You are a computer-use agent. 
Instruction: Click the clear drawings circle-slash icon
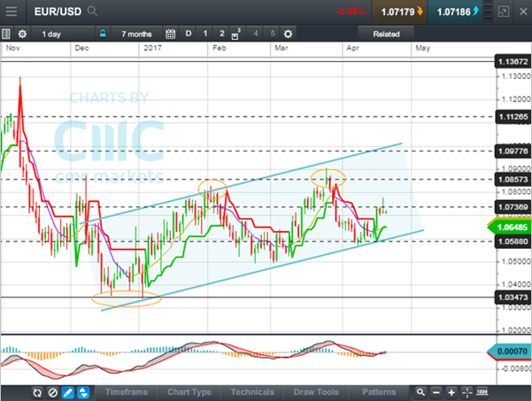click(52, 393)
